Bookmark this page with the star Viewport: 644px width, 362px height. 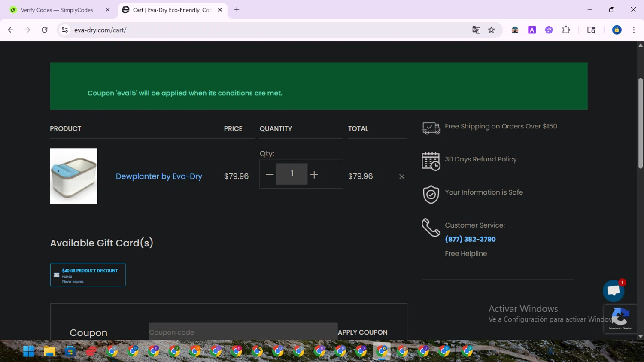(x=492, y=30)
